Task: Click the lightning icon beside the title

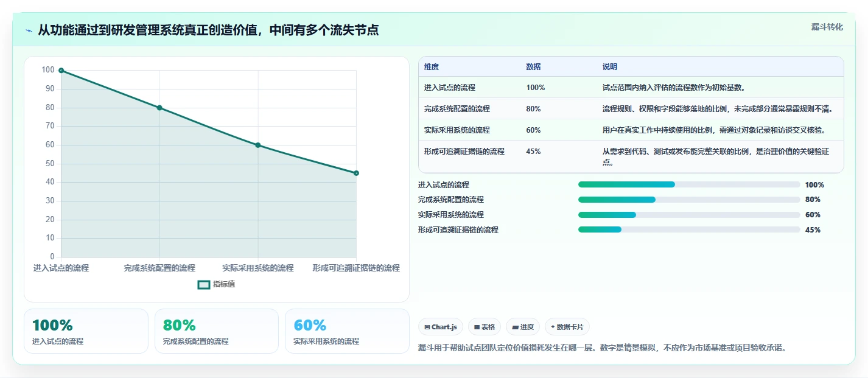Action: pos(29,30)
